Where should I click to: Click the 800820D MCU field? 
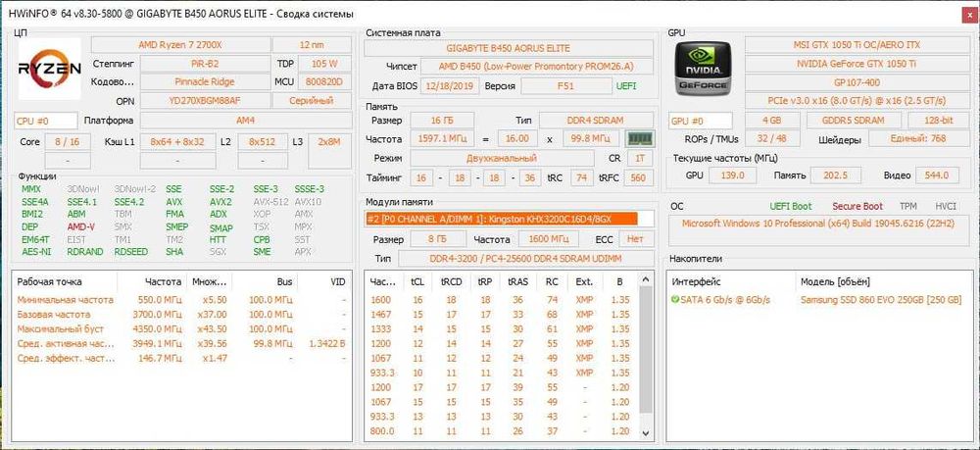coord(325,82)
